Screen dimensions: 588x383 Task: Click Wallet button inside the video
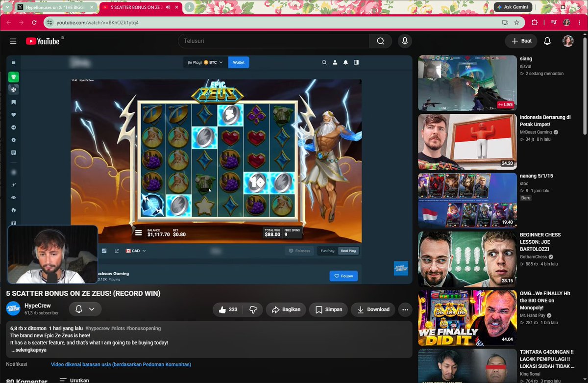click(x=239, y=62)
